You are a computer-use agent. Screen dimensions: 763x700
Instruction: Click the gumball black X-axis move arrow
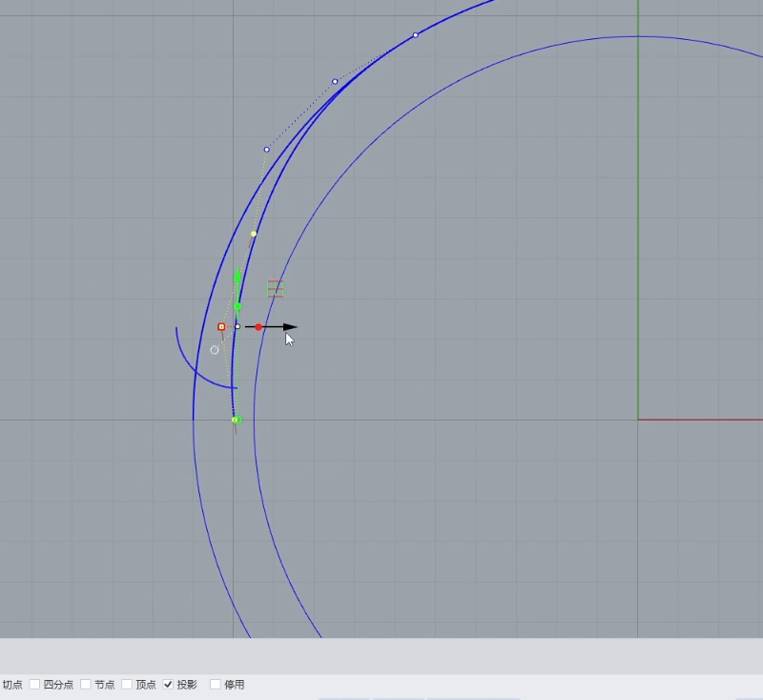289,327
